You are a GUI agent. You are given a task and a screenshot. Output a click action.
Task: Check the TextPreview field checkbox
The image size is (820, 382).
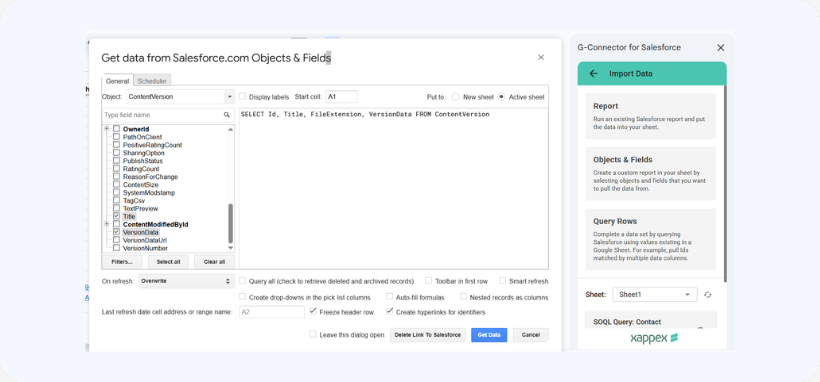[117, 208]
